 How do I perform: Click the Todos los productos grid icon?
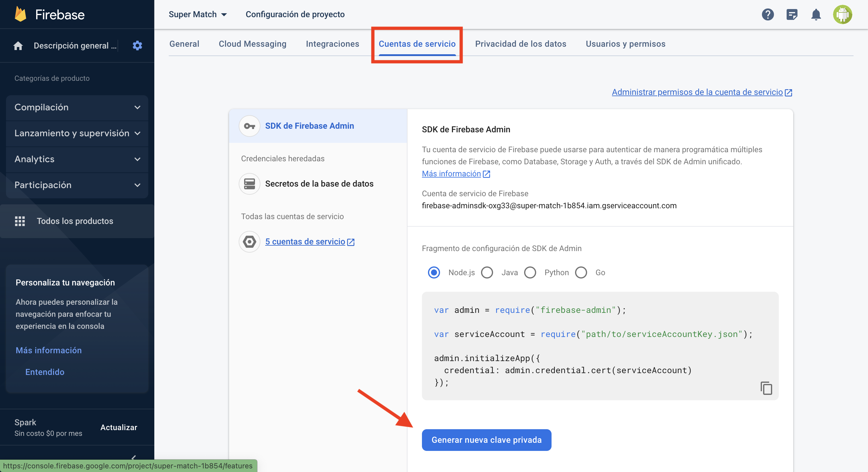tap(20, 221)
